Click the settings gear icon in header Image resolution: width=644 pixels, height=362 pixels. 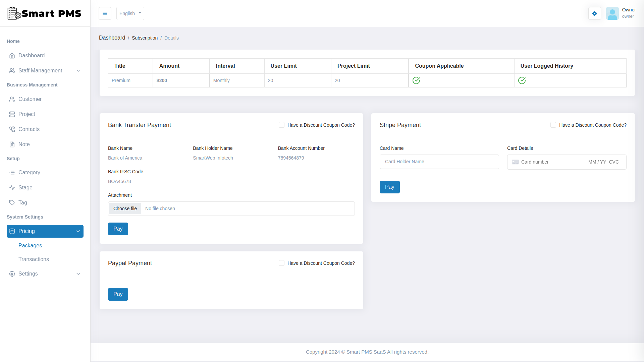point(595,13)
